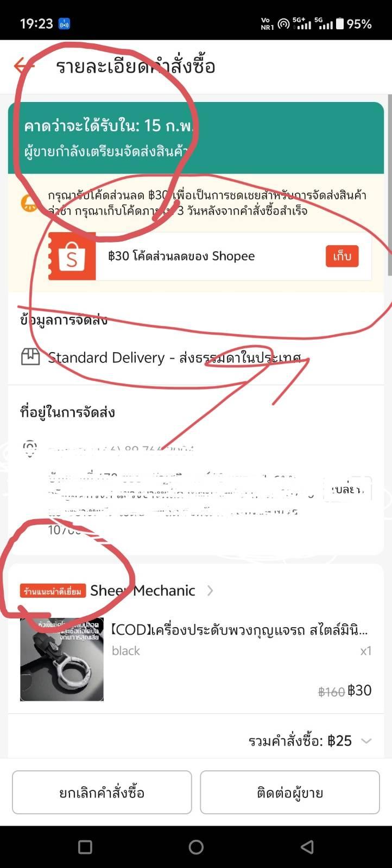The image size is (392, 868).
Task: Tap the orange back arrow
Action: pyautogui.click(x=23, y=66)
